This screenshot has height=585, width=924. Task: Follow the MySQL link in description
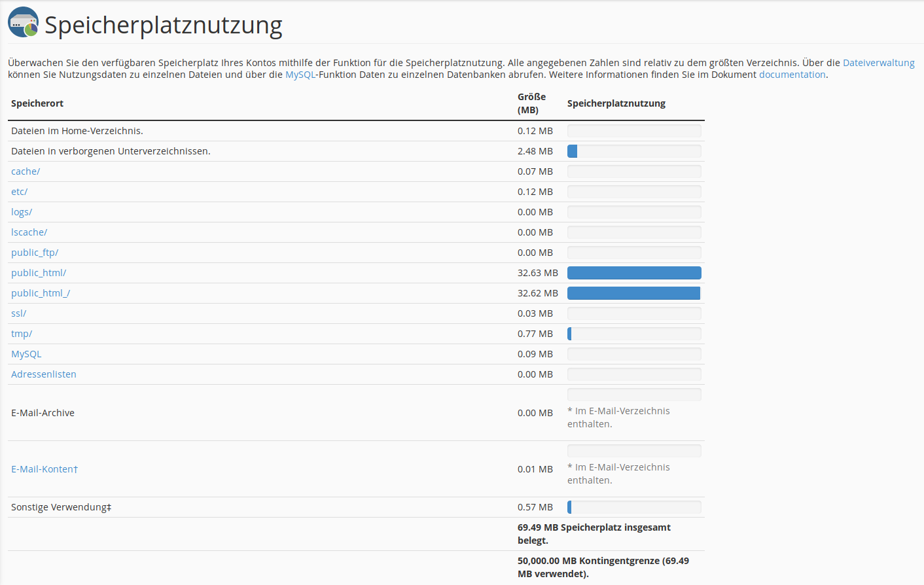[x=300, y=75]
